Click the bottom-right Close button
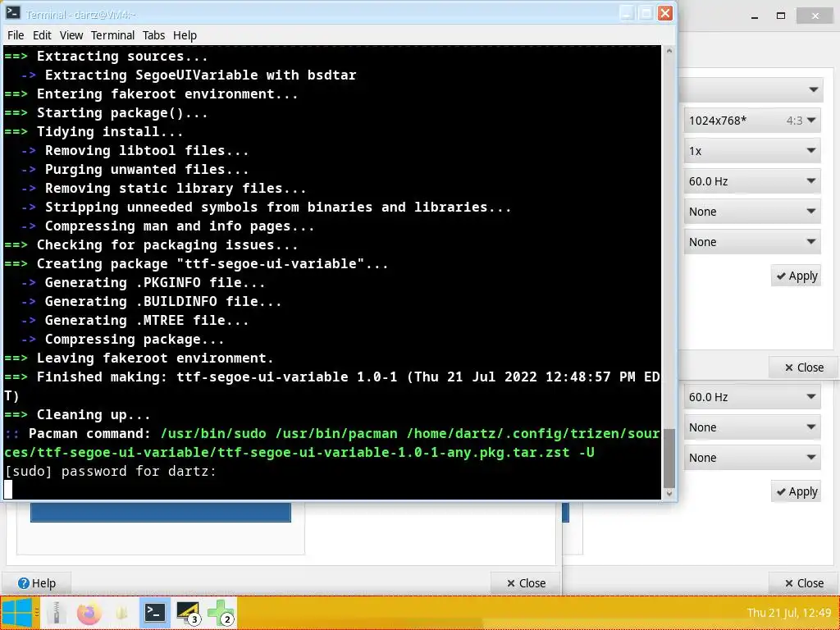 (804, 583)
